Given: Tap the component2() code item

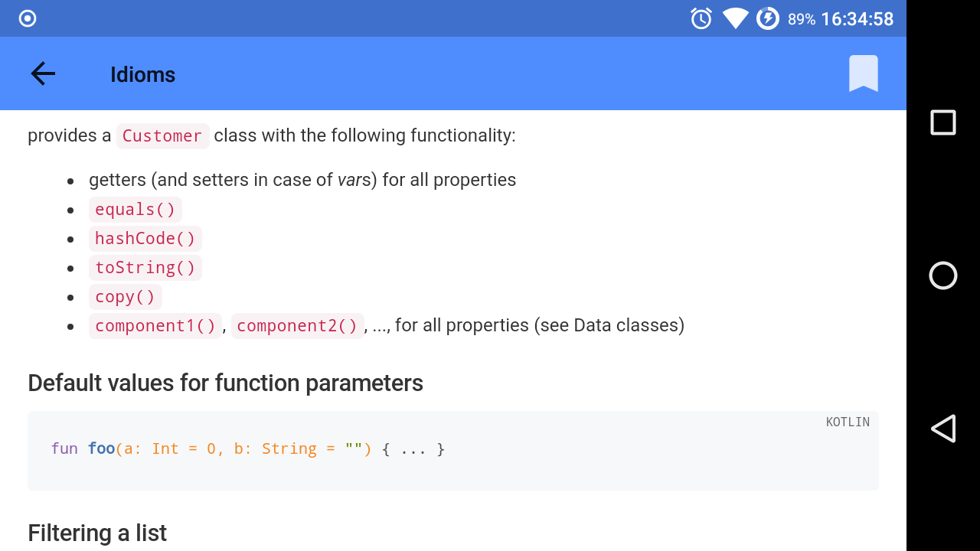Looking at the screenshot, I should 297,326.
